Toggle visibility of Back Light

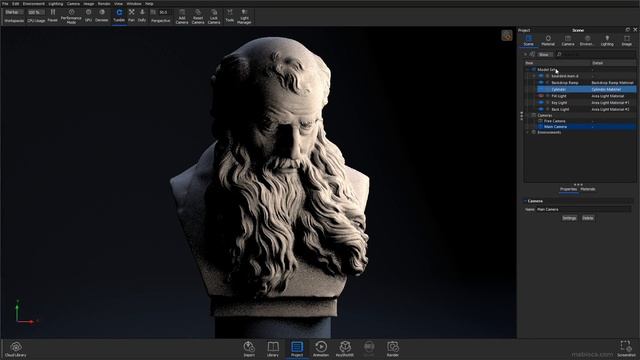541,109
